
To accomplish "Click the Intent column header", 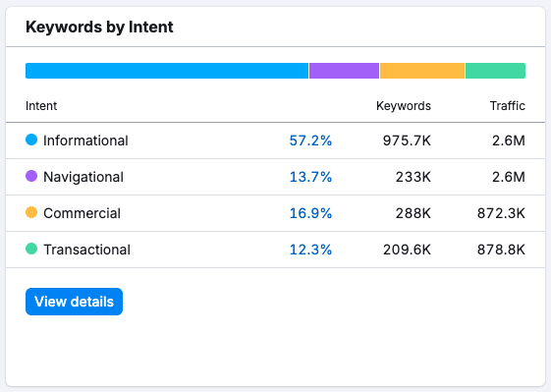I will (41, 106).
